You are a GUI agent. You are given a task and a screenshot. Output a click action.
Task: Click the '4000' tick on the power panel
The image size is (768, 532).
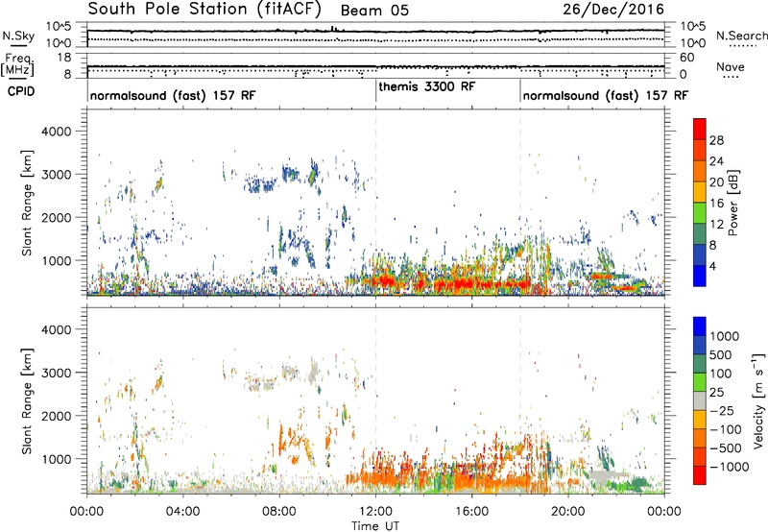57,132
